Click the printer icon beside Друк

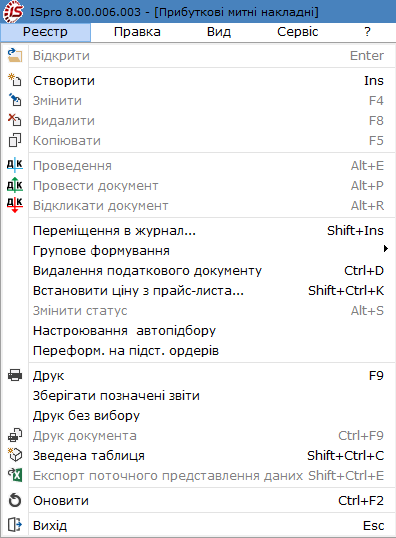point(15,375)
